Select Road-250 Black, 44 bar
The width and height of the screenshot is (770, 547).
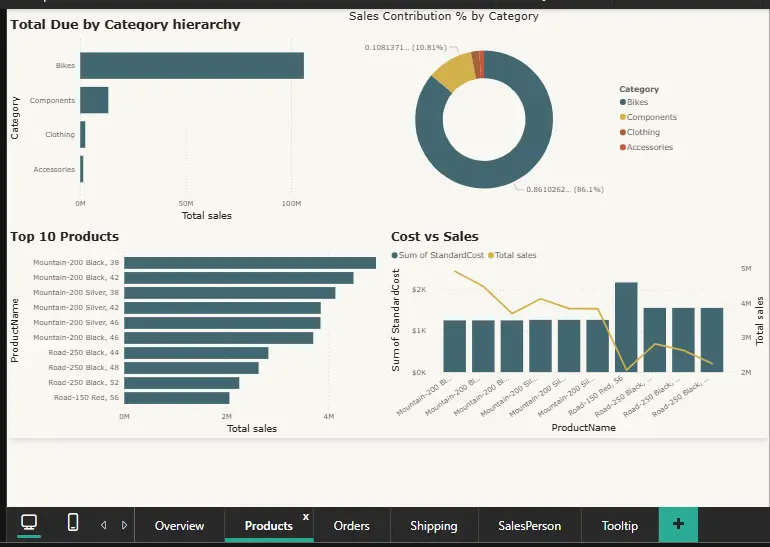pyautogui.click(x=196, y=353)
